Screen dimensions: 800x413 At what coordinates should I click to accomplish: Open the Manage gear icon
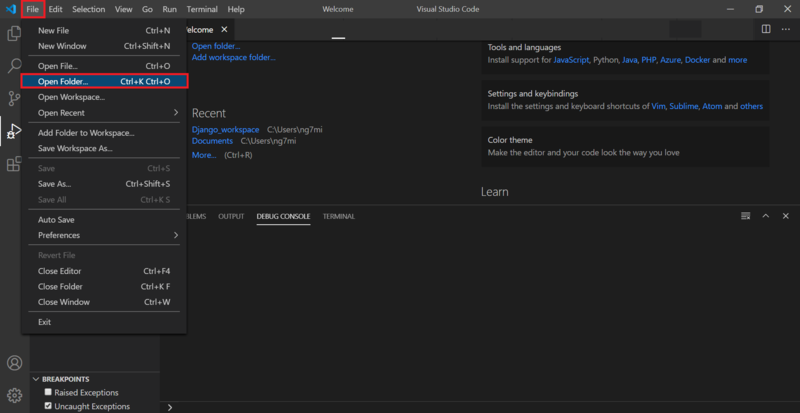pyautogui.click(x=14, y=395)
